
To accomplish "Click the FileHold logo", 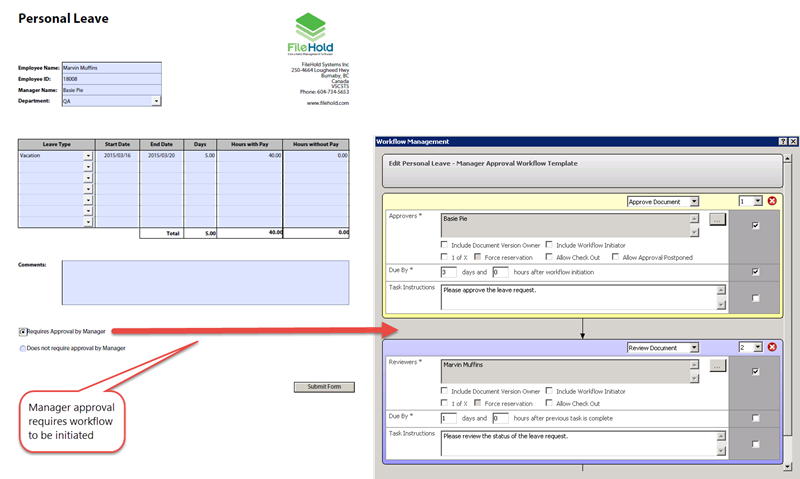I will 310,34.
